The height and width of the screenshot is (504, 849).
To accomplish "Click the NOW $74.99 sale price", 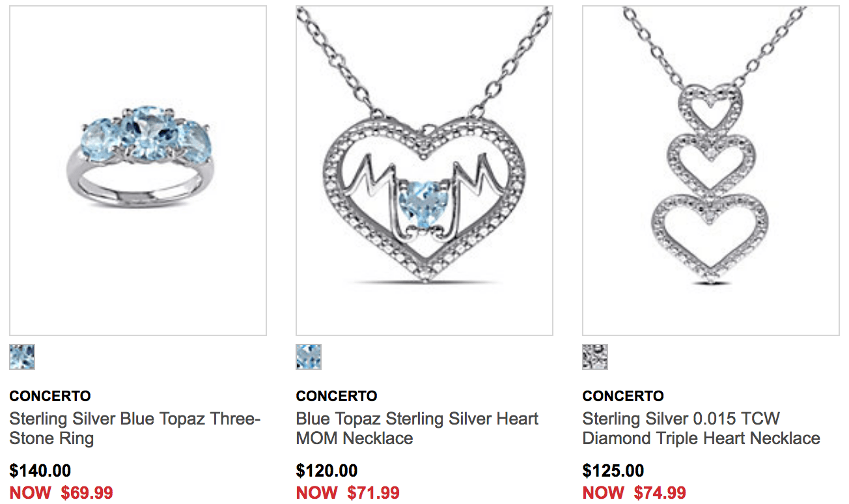I will coord(634,493).
